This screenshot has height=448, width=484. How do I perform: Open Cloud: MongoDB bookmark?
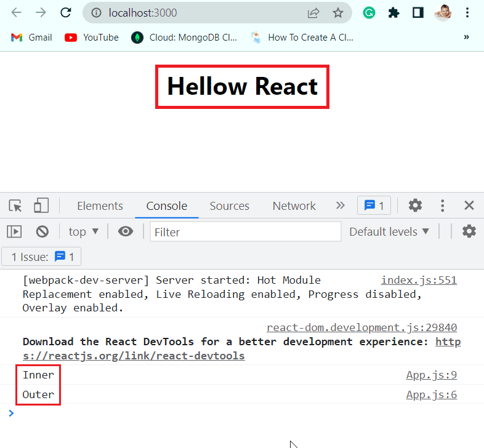[x=184, y=38]
